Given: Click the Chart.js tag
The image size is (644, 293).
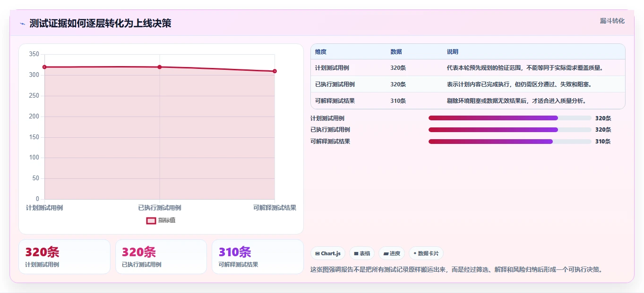Looking at the screenshot, I should pos(328,253).
